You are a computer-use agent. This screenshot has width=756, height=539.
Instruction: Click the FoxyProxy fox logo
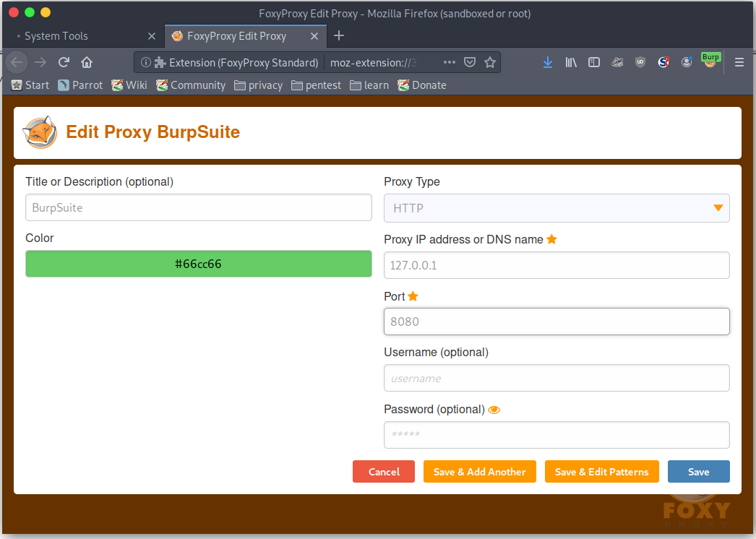pyautogui.click(x=40, y=132)
